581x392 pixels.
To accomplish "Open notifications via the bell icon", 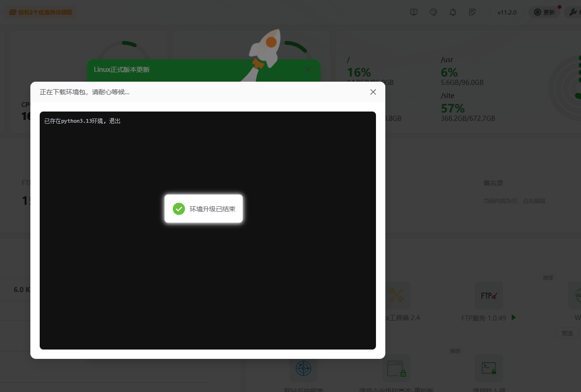I will (x=453, y=12).
